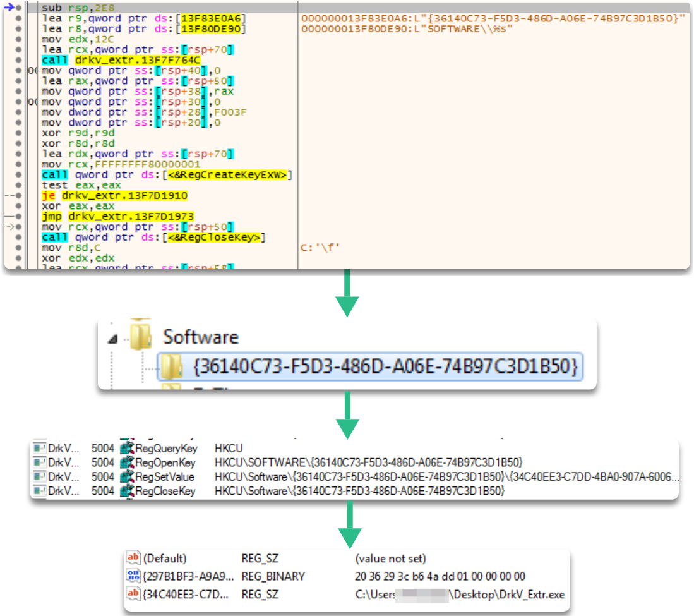Click the C:'\f' comment
The image size is (694, 616).
(x=320, y=248)
